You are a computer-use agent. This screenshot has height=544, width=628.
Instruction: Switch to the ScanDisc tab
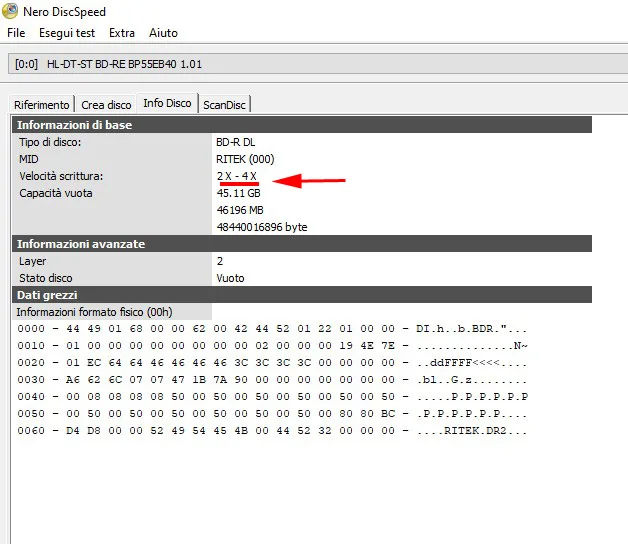point(224,105)
